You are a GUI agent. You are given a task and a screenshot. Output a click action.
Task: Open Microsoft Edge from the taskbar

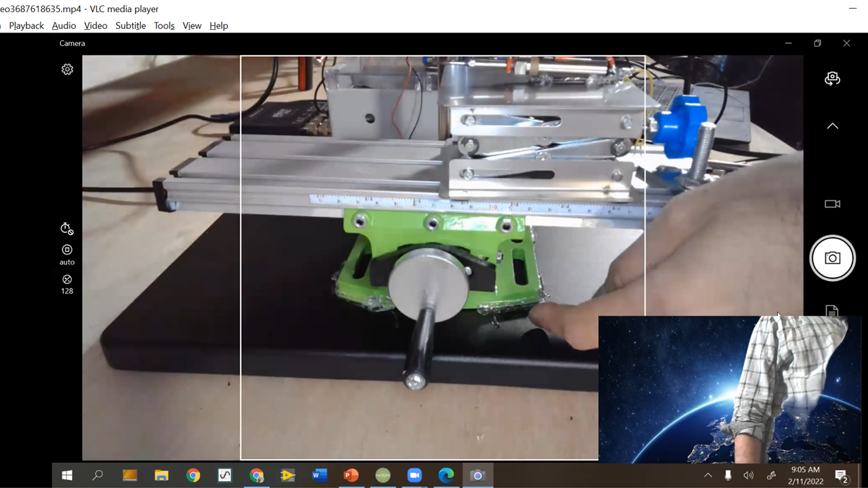446,476
